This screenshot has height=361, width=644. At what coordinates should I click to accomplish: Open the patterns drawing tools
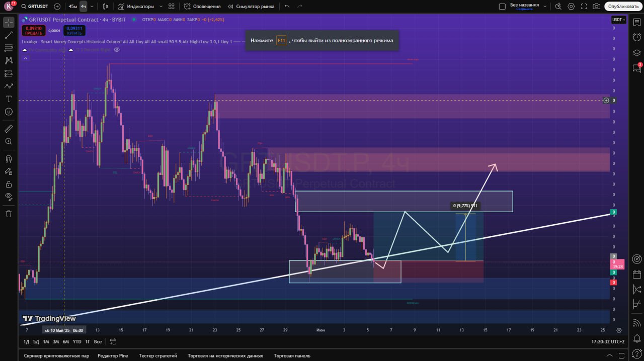click(9, 60)
